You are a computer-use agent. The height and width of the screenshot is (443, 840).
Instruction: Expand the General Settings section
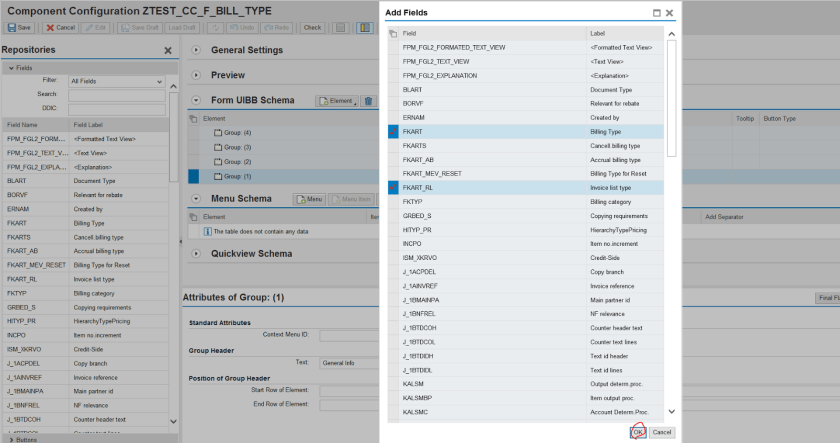point(196,50)
